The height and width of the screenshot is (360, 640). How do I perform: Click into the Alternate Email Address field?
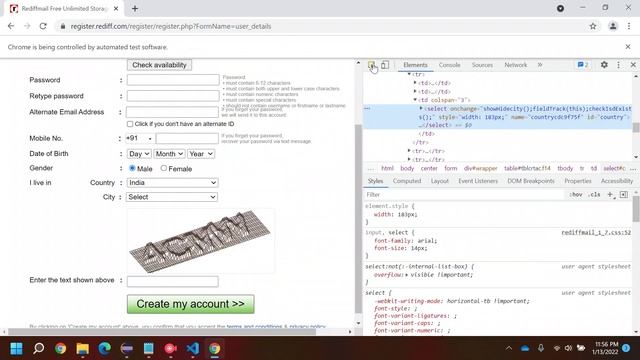[172, 112]
